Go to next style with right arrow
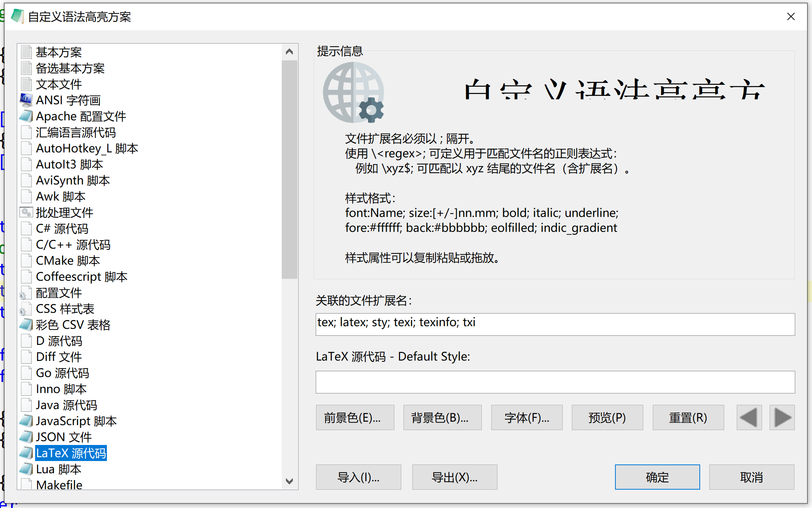812x508 pixels. click(x=782, y=417)
